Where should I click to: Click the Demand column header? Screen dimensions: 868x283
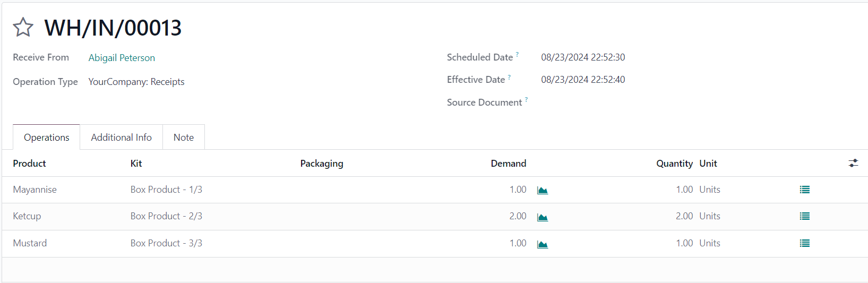(508, 164)
